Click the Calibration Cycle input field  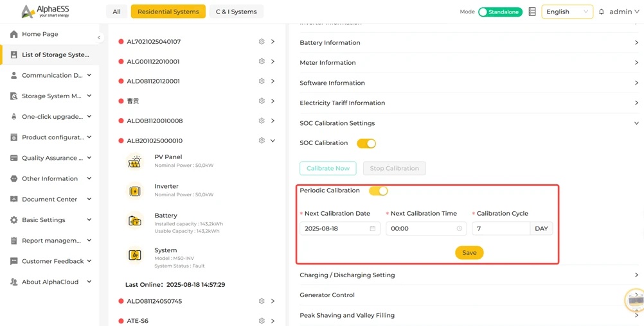pos(501,228)
